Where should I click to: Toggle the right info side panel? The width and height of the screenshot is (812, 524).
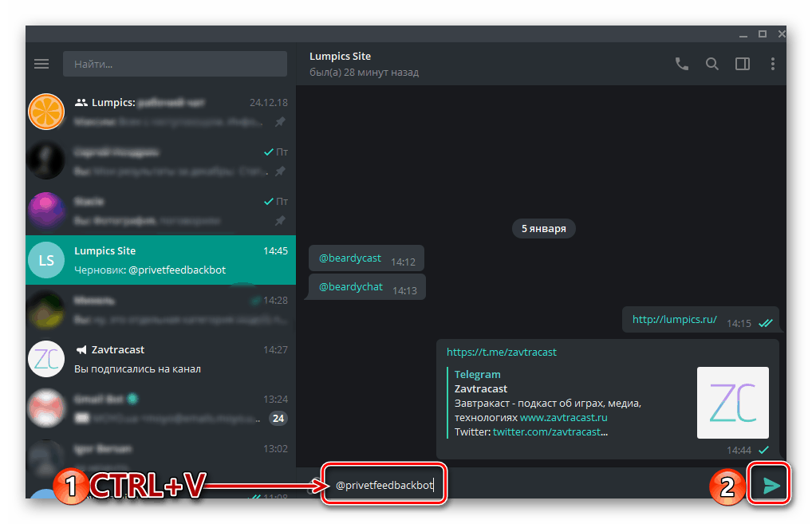[x=743, y=64]
